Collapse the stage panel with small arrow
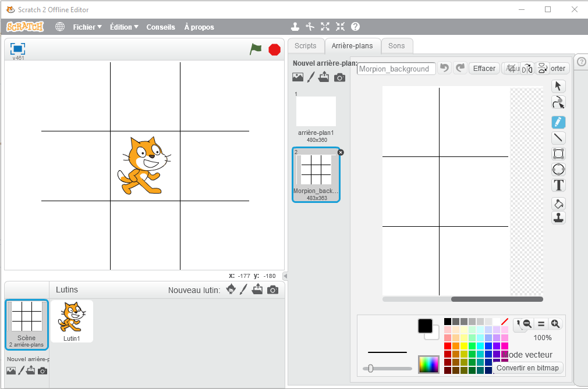Image resolution: width=588 pixels, height=389 pixels. pyautogui.click(x=285, y=276)
